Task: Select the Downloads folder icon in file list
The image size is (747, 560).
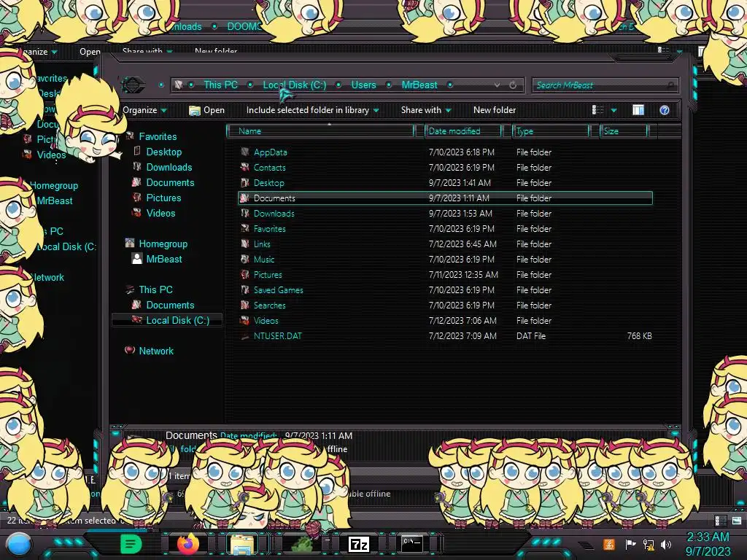Action: (245, 214)
